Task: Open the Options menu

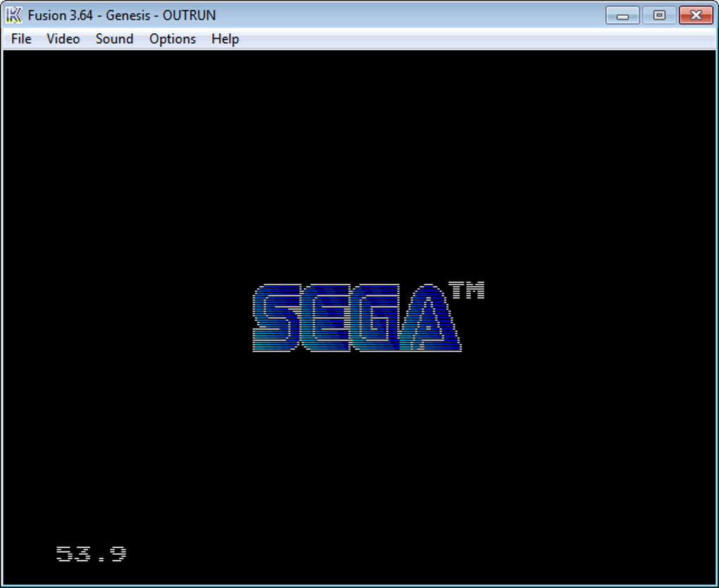Action: [x=173, y=39]
